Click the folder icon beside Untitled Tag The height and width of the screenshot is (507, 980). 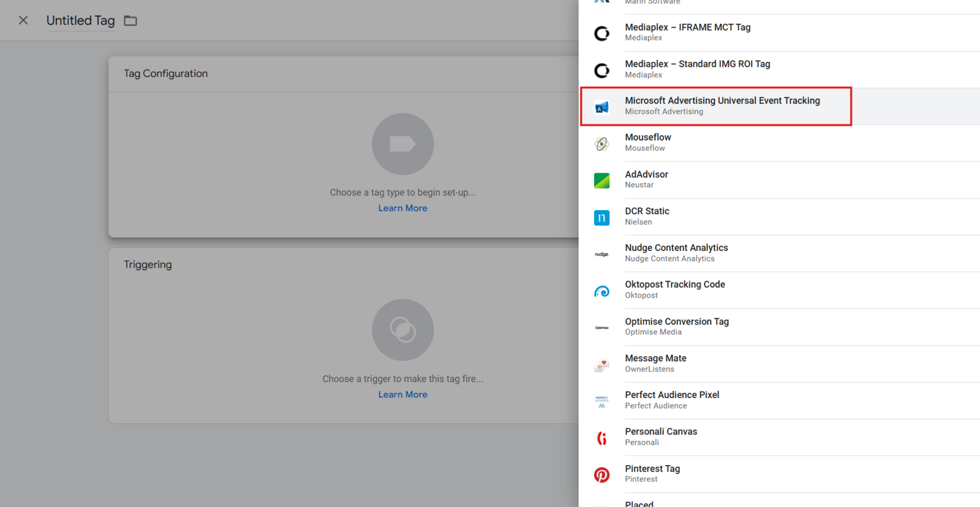pyautogui.click(x=130, y=21)
